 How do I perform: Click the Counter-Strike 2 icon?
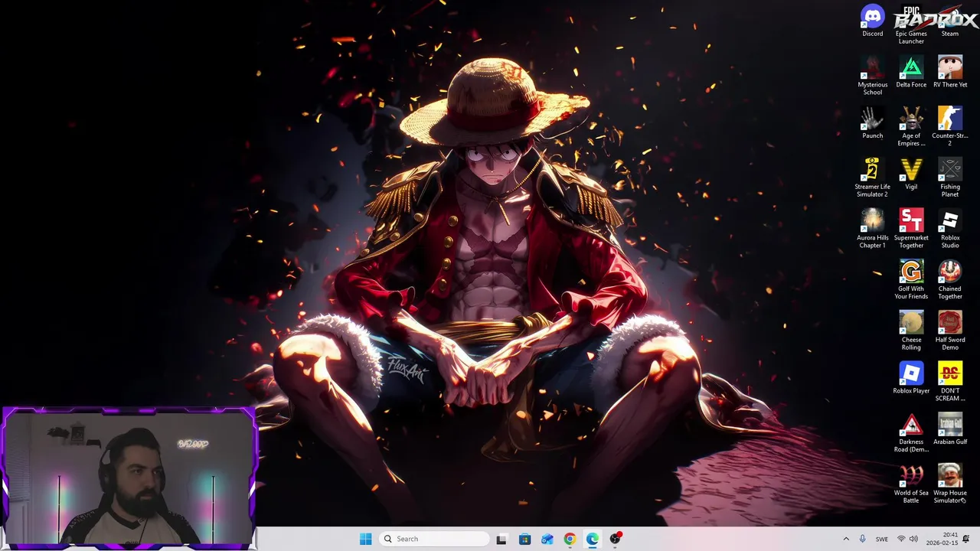(x=950, y=126)
